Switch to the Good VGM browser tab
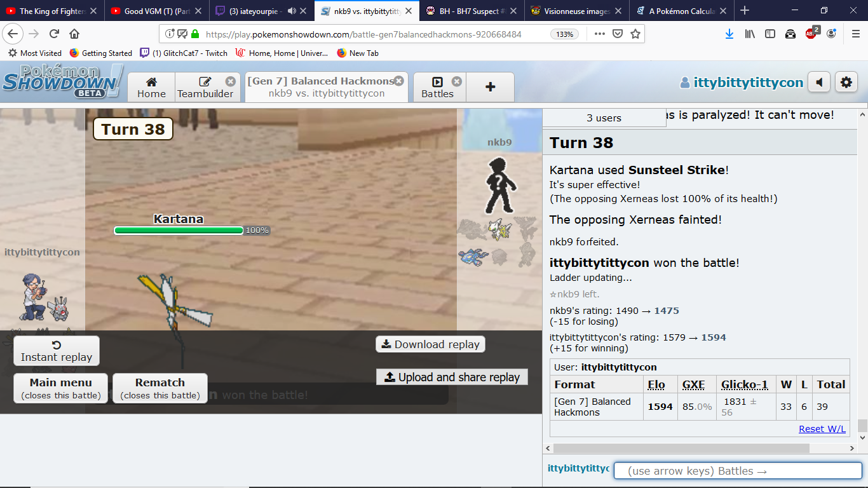Image resolution: width=868 pixels, height=488 pixels. click(156, 11)
